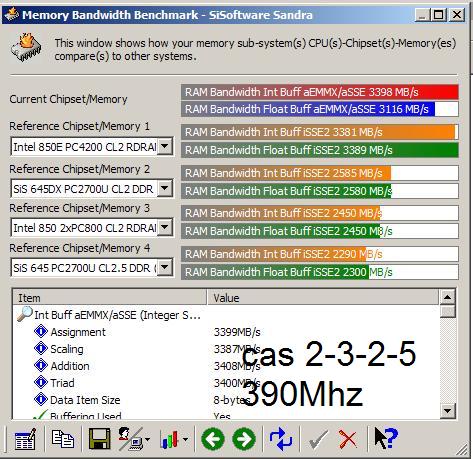Expand Reference Chipset/Memory 1 dropdown arrow

tap(165, 146)
